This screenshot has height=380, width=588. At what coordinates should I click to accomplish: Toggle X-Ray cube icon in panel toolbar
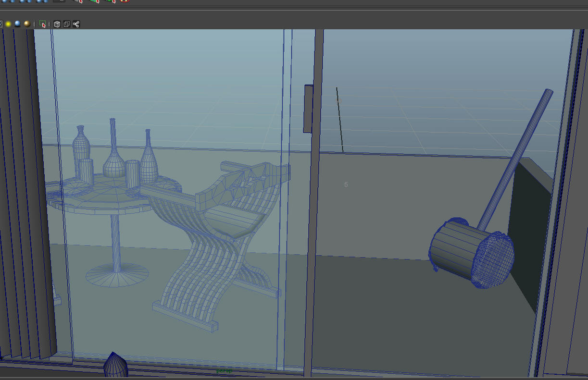coord(57,24)
